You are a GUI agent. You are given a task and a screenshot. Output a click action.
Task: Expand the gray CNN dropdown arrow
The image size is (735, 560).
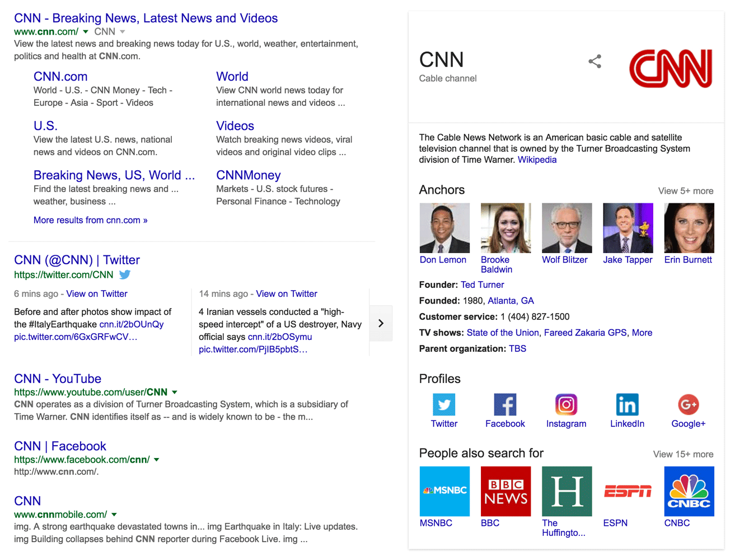click(123, 32)
